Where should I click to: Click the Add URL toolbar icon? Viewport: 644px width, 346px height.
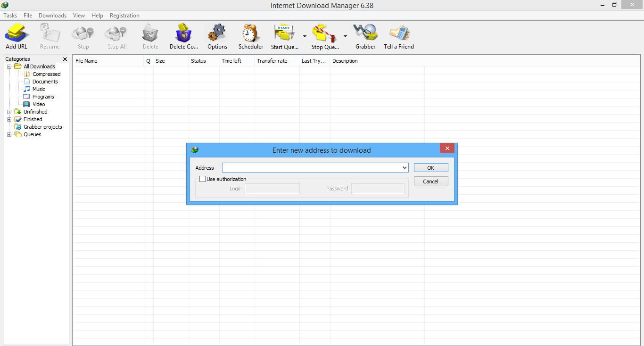click(17, 33)
